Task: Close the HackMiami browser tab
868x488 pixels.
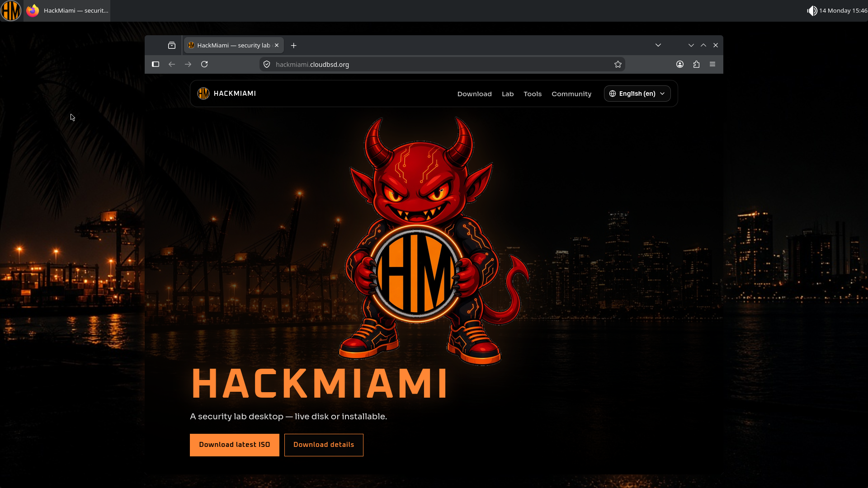Action: click(x=277, y=45)
